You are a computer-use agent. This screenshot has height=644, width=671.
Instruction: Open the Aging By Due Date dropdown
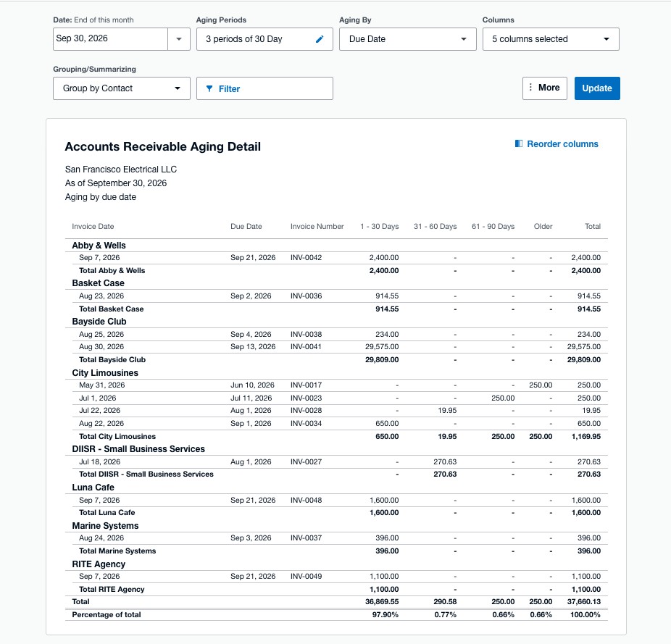[x=407, y=39]
